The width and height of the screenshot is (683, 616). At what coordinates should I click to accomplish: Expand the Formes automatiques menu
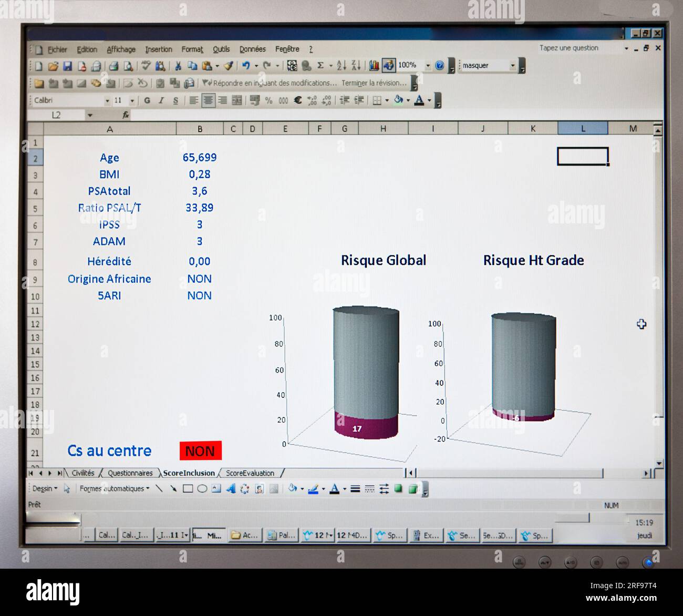pyautogui.click(x=115, y=489)
